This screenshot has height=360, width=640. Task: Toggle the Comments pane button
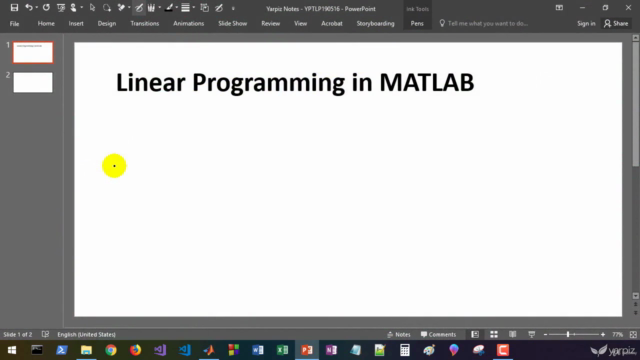point(438,334)
